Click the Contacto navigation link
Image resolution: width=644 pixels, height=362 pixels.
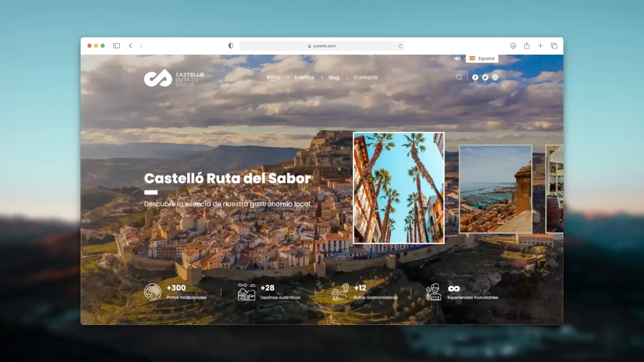click(366, 77)
